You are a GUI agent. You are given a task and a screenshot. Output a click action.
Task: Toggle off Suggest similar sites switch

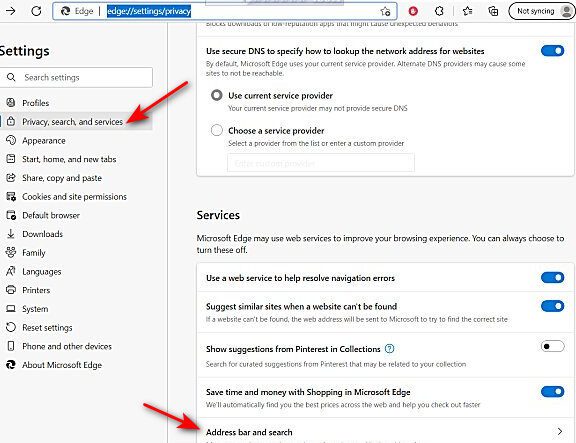click(552, 306)
